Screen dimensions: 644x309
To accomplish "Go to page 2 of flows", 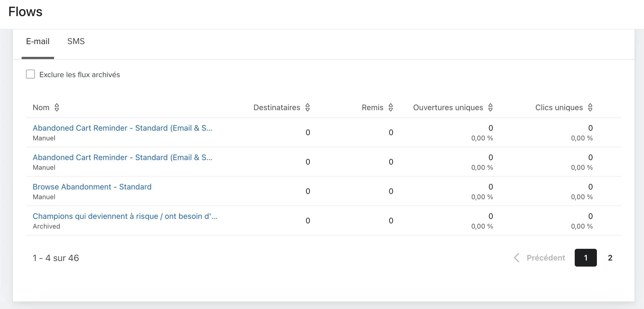I will pos(610,258).
